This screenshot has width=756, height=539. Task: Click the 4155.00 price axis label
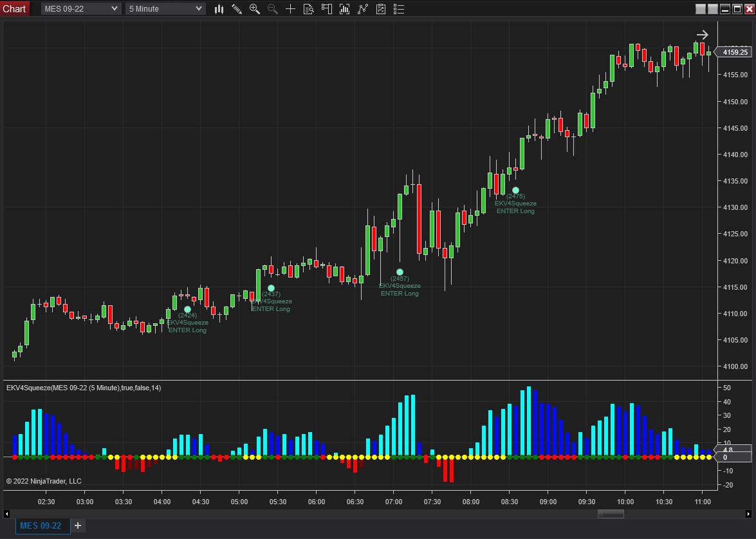[x=735, y=75]
